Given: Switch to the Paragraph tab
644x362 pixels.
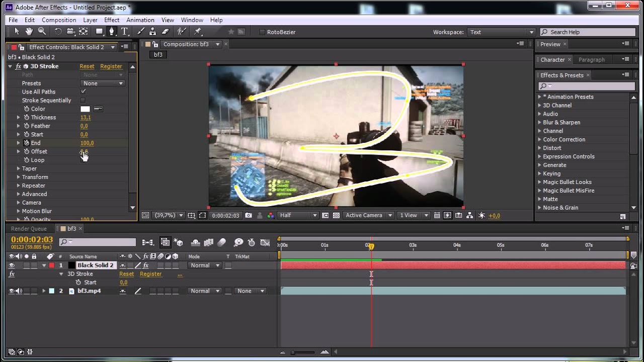Looking at the screenshot, I should click(x=592, y=59).
